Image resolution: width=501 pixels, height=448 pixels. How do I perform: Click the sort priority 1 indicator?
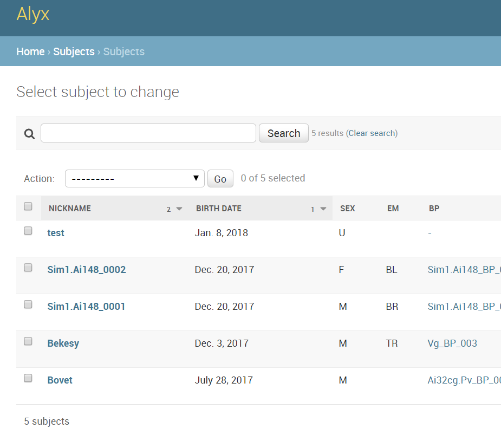pos(313,209)
